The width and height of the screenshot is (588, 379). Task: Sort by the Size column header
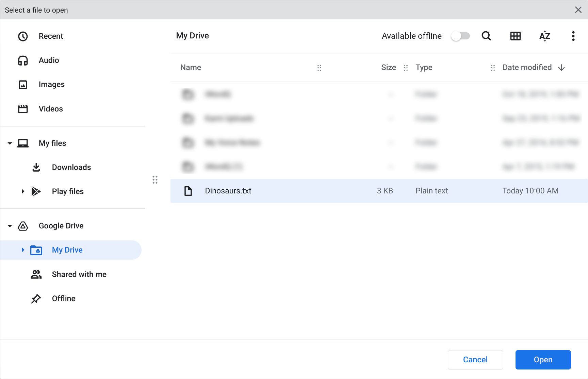tap(389, 67)
